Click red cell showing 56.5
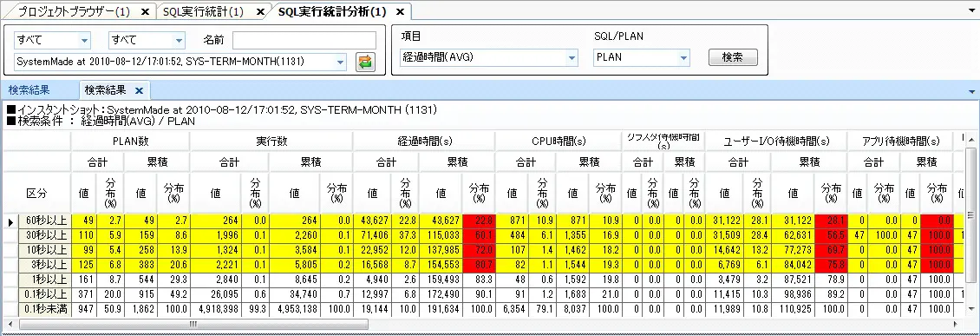The image size is (980, 336). 831,235
